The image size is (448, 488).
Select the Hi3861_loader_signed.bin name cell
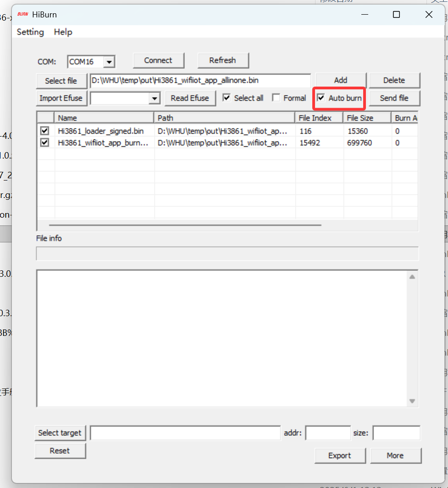[101, 131]
